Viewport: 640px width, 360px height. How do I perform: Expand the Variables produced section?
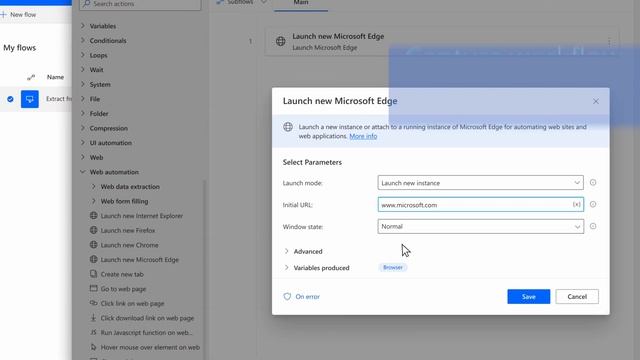coord(316,268)
